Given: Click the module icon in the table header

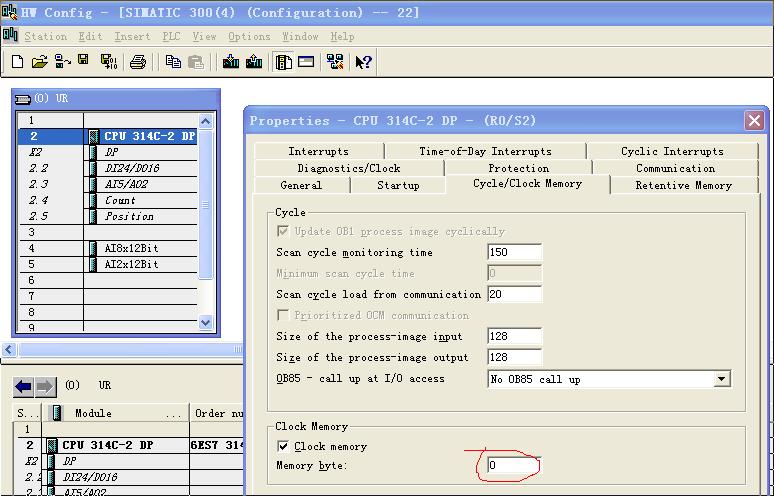Looking at the screenshot, I should [57, 413].
